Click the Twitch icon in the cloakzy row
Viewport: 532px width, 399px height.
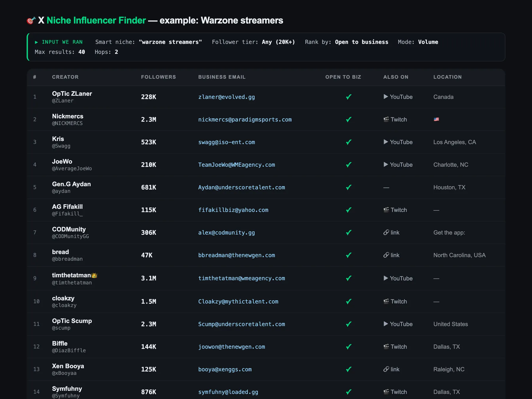(386, 301)
